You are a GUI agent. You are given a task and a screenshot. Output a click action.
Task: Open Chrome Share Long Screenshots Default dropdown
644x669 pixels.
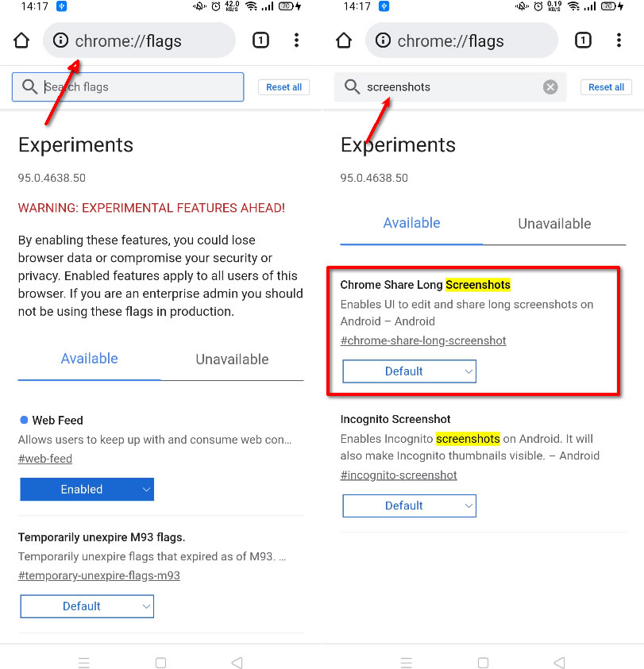tap(410, 371)
